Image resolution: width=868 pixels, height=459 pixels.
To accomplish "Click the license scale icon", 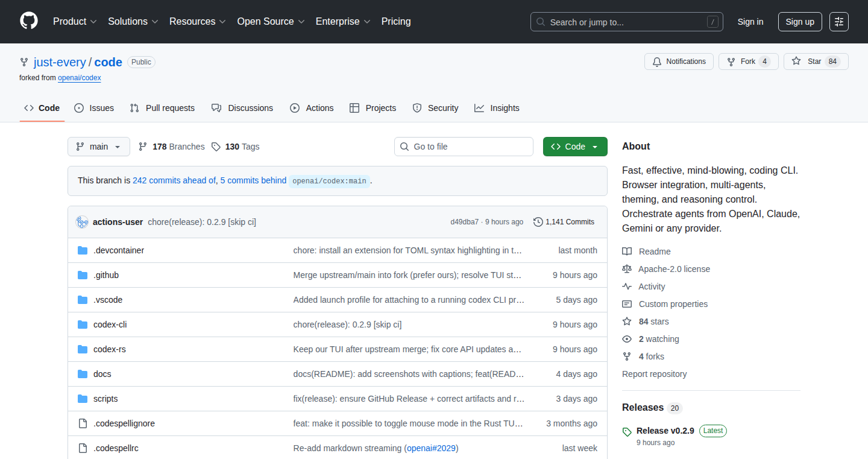I will (627, 269).
